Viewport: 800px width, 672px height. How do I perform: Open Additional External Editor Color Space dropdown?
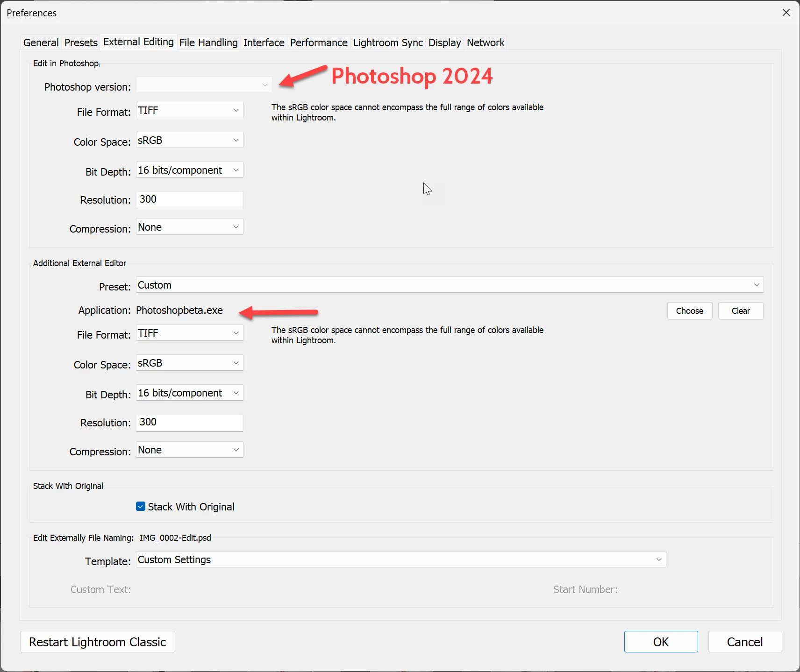coord(190,363)
